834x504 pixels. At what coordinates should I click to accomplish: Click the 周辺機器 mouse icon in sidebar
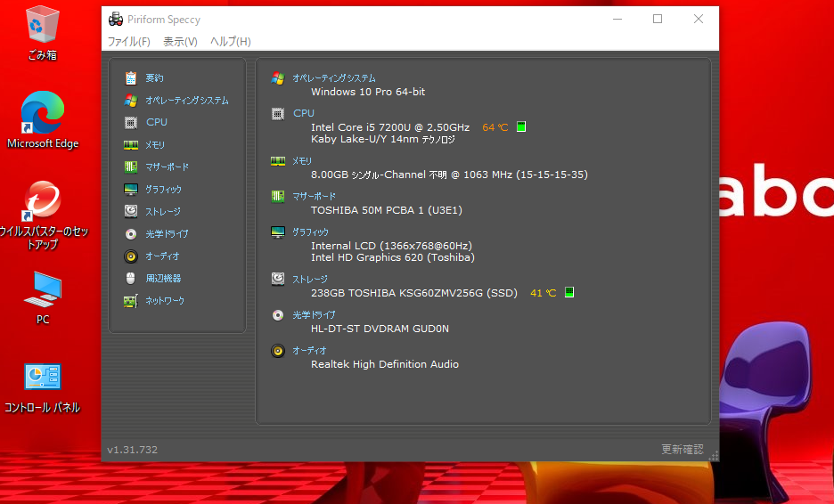(x=131, y=278)
